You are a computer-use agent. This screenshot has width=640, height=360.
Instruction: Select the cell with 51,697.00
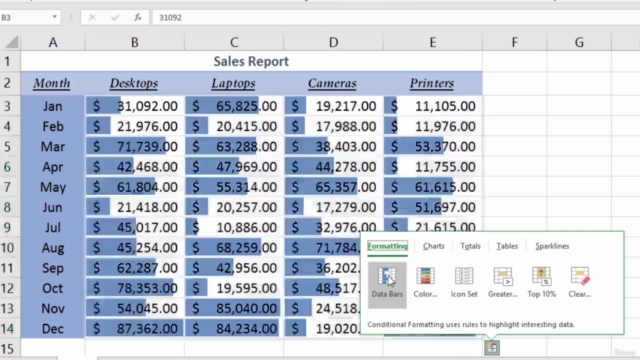[433, 207]
